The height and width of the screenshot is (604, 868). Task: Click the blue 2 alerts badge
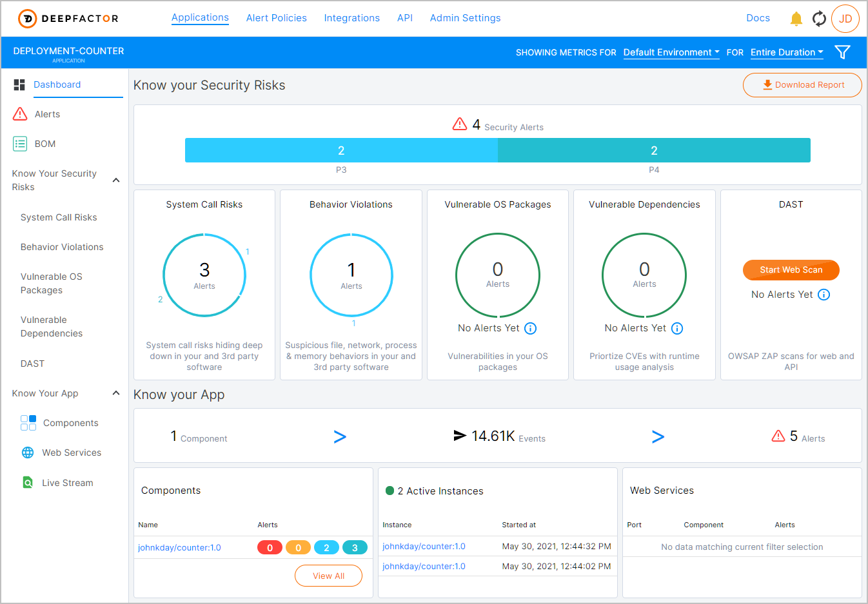coord(326,548)
